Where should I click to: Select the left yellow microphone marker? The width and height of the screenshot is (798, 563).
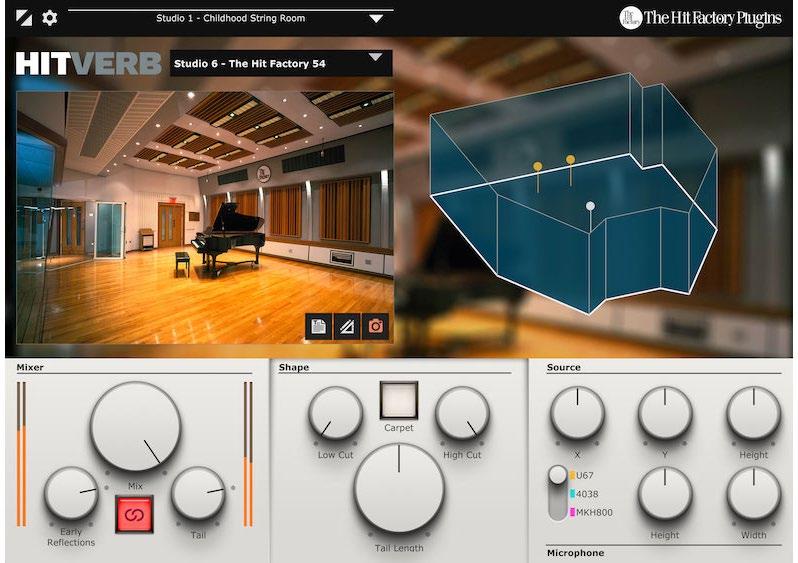[537, 166]
